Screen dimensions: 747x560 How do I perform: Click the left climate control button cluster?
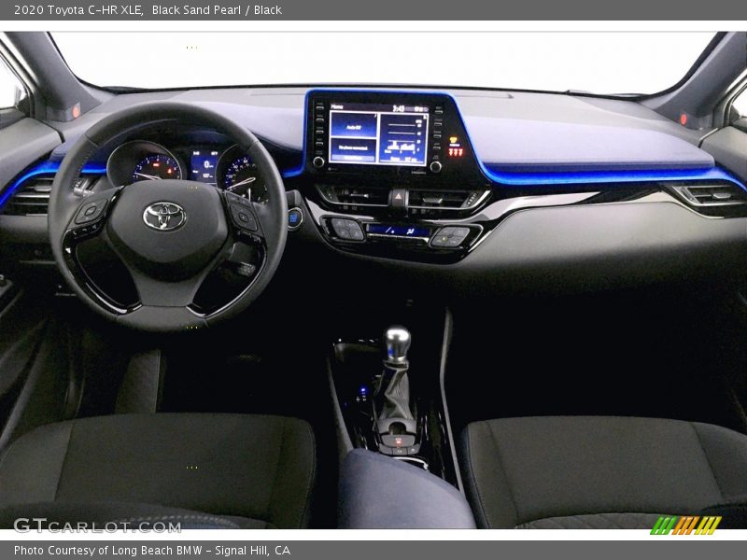point(346,229)
